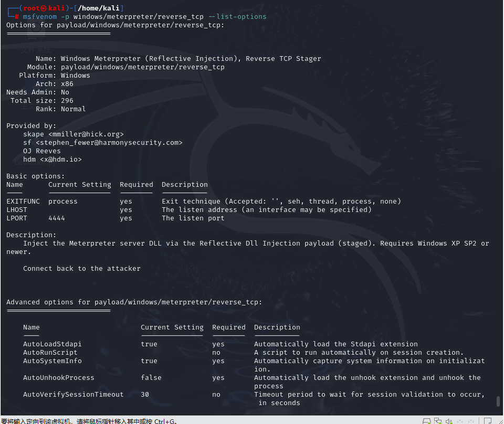Open the VMware message log page icon
The height and width of the screenshot is (424, 504).
pyautogui.click(x=488, y=420)
